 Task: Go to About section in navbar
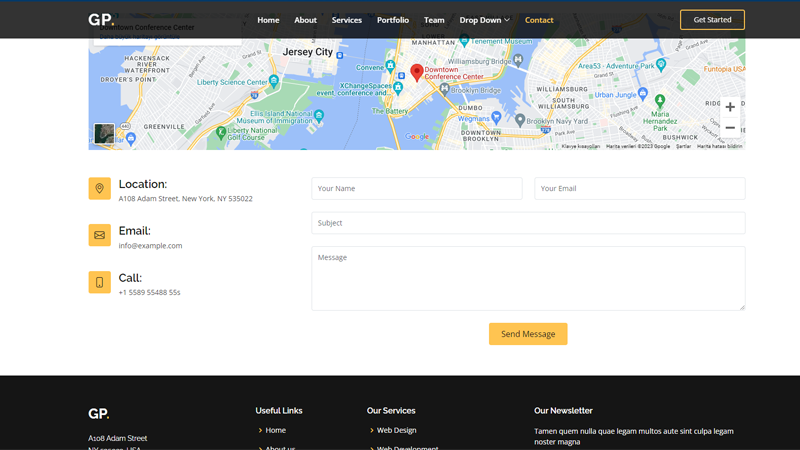click(305, 20)
